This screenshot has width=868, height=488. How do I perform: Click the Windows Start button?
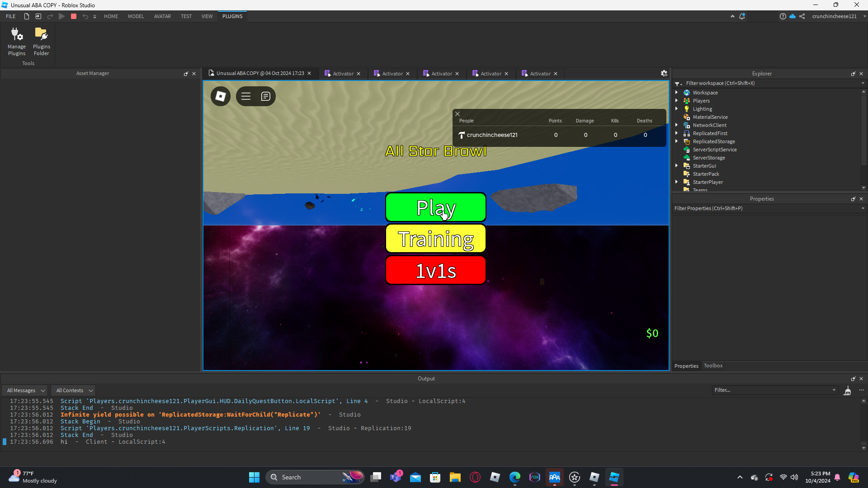254,477
